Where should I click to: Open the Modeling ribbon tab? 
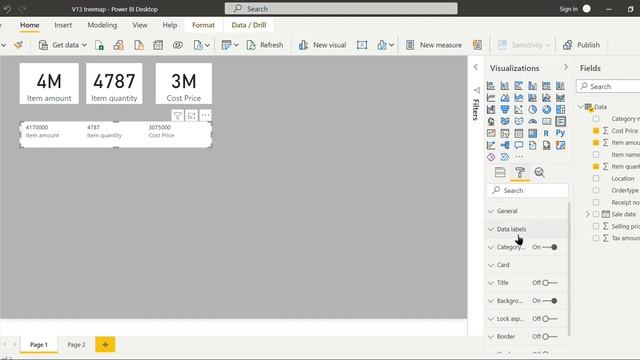pos(102,25)
